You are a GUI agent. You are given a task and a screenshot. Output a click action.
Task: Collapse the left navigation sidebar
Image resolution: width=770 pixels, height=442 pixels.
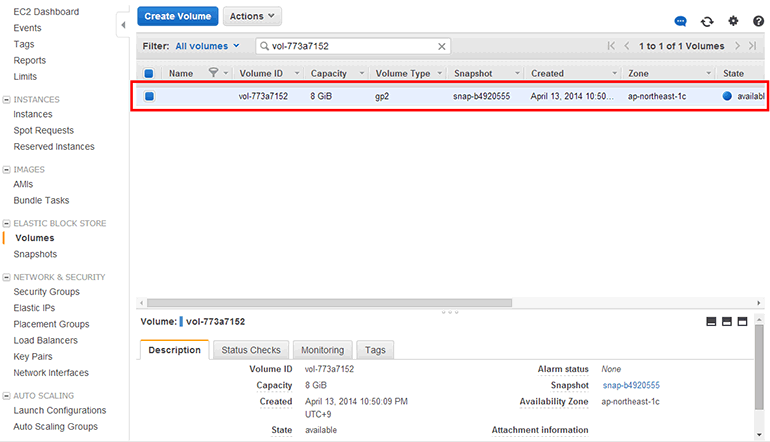(123, 23)
